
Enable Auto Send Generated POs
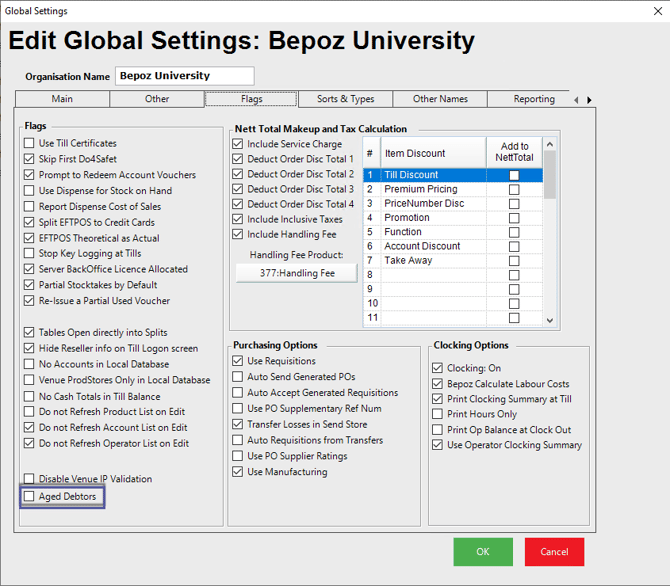click(238, 377)
